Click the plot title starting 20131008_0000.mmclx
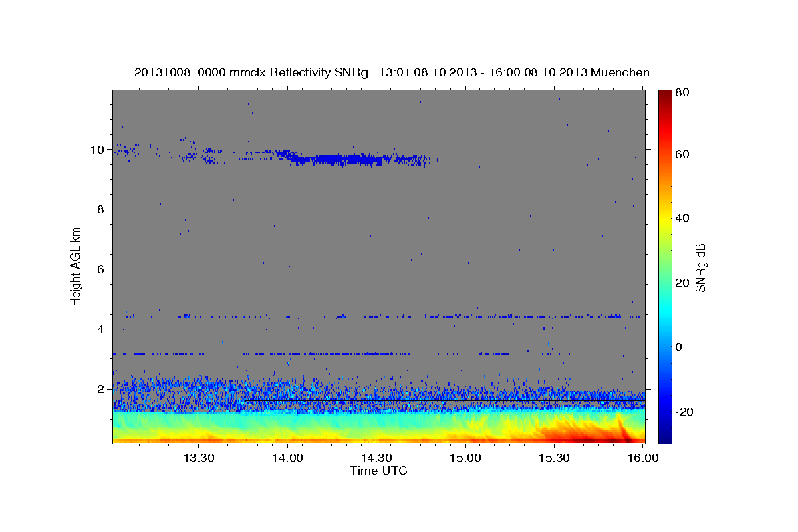This screenshot has width=798, height=532. (x=391, y=72)
